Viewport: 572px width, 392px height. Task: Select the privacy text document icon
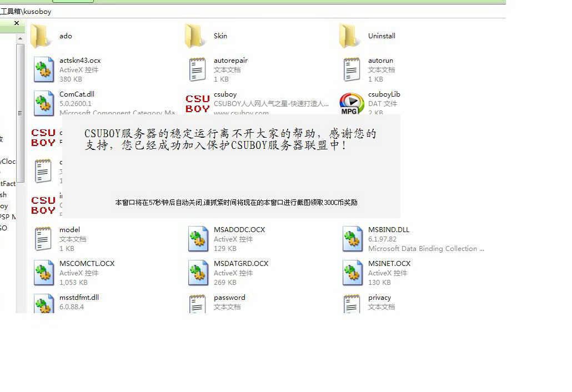pos(352,304)
